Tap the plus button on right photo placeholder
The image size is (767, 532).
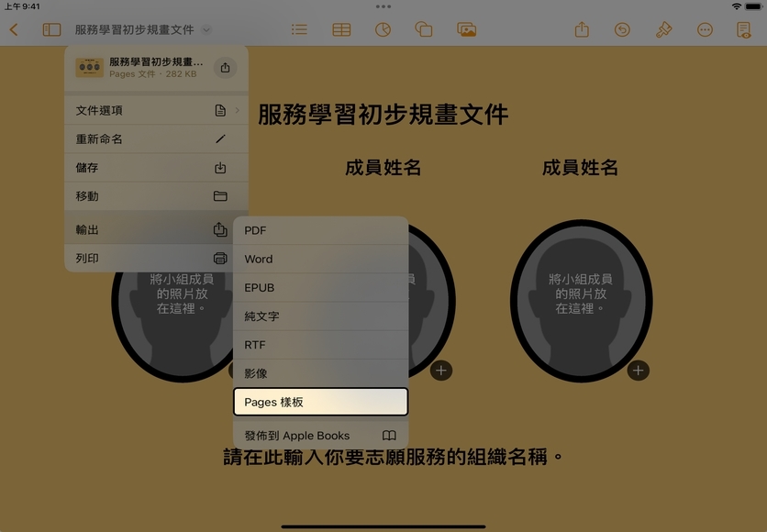click(638, 371)
